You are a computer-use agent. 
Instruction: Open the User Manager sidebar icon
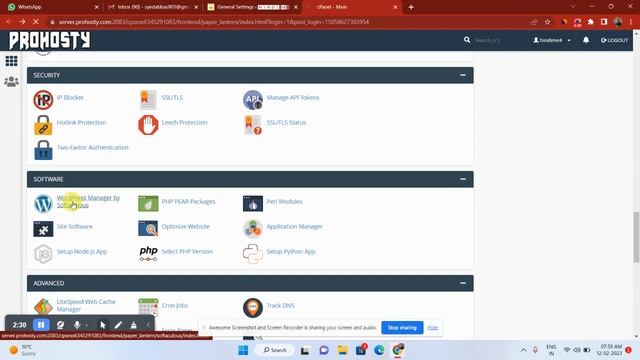coord(11,81)
